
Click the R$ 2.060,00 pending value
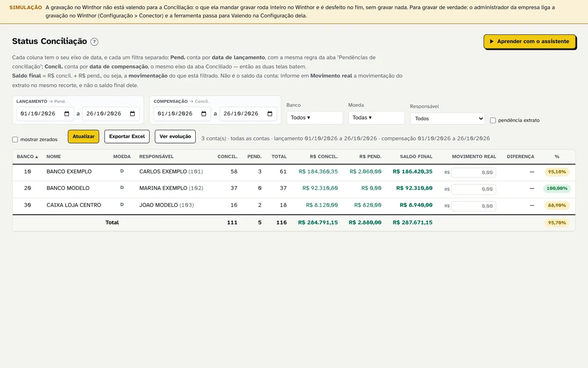coord(366,172)
